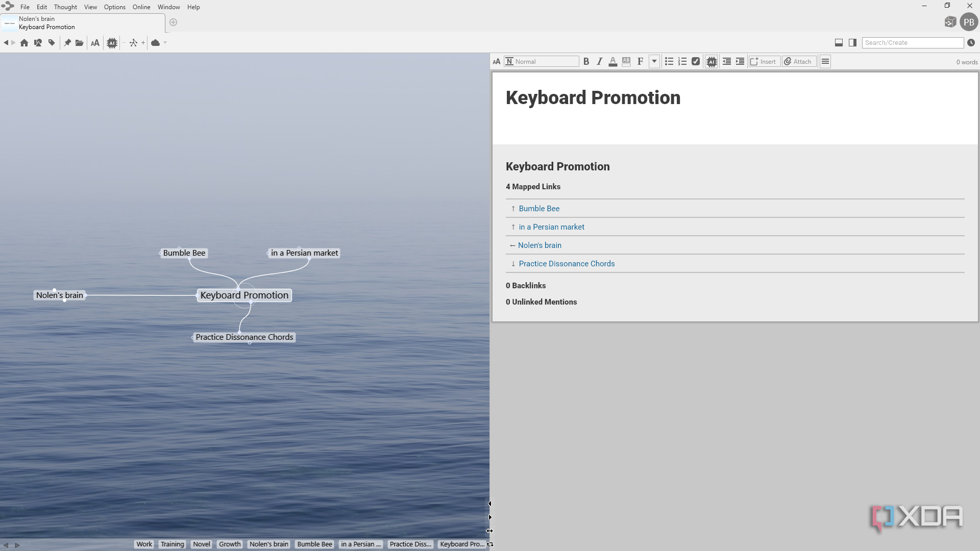Open the Normal paragraph style dropdown

[542, 62]
